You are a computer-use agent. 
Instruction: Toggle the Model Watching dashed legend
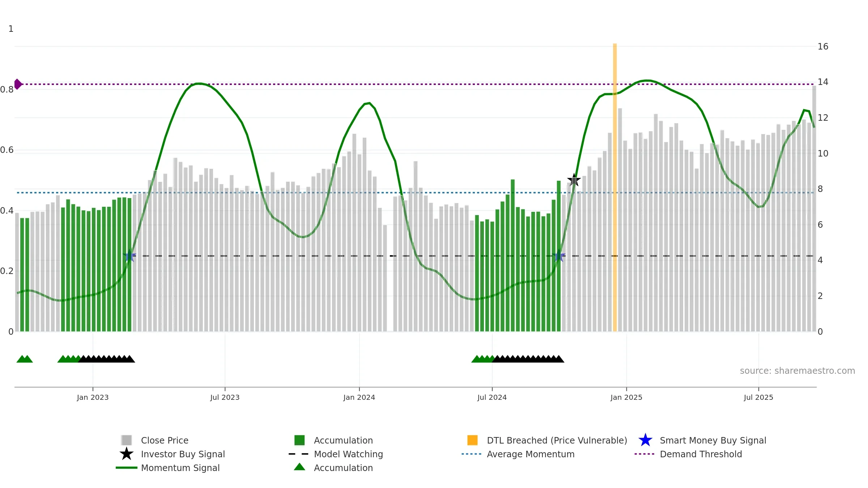coord(299,454)
